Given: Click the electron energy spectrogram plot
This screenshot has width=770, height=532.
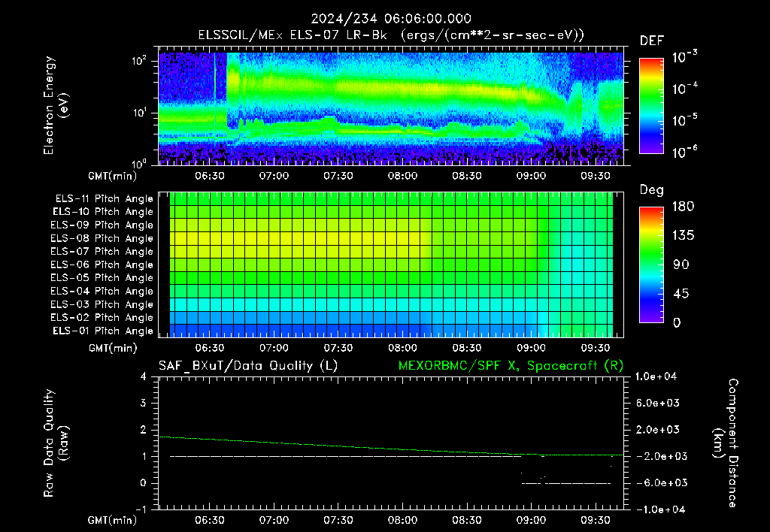Looking at the screenshot, I should 391,106.
